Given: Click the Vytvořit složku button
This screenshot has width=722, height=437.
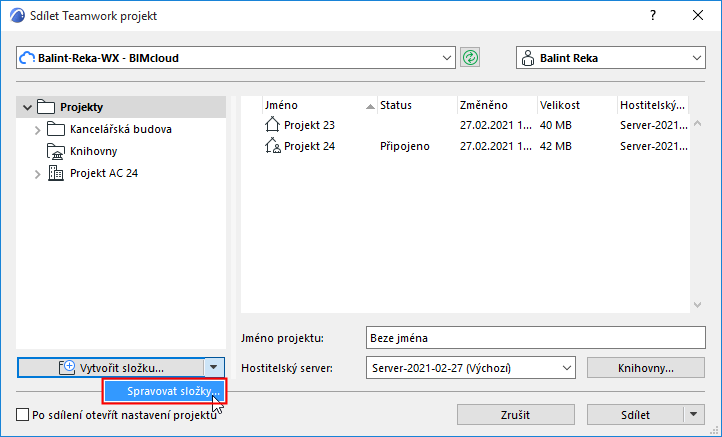Looking at the screenshot, I should 111,367.
